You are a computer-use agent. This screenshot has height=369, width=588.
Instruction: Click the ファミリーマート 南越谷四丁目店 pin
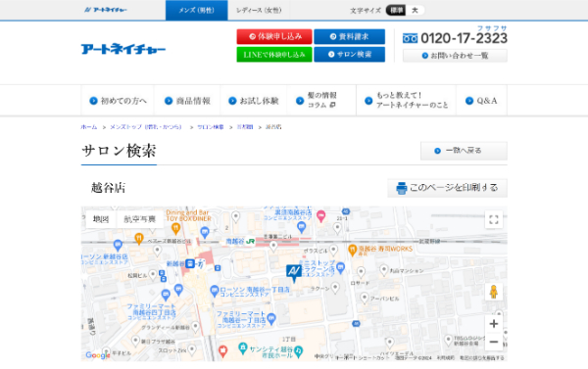pyautogui.click(x=166, y=295)
